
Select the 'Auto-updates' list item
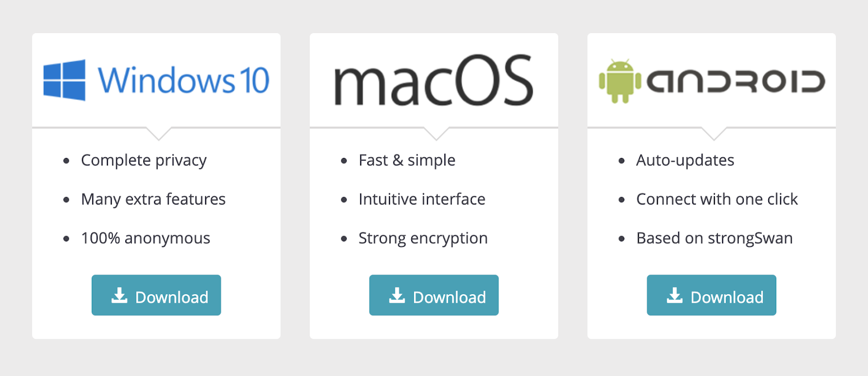(685, 161)
